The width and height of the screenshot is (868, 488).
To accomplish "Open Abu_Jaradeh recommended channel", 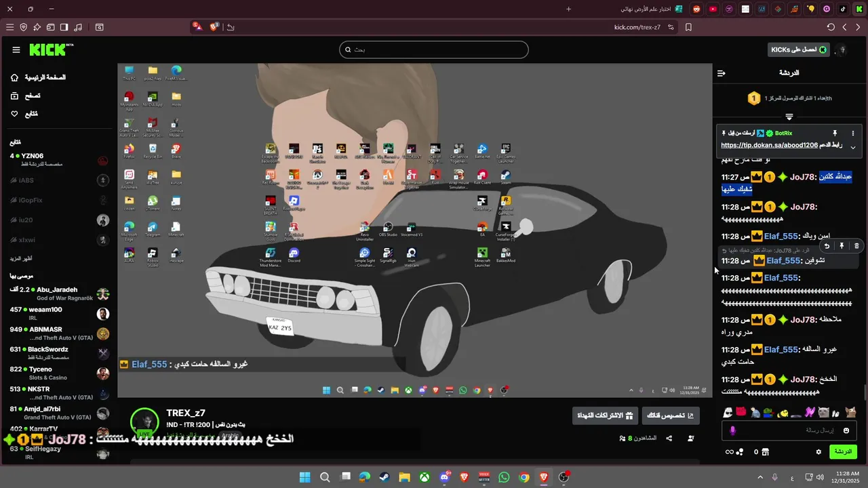I will coord(58,293).
